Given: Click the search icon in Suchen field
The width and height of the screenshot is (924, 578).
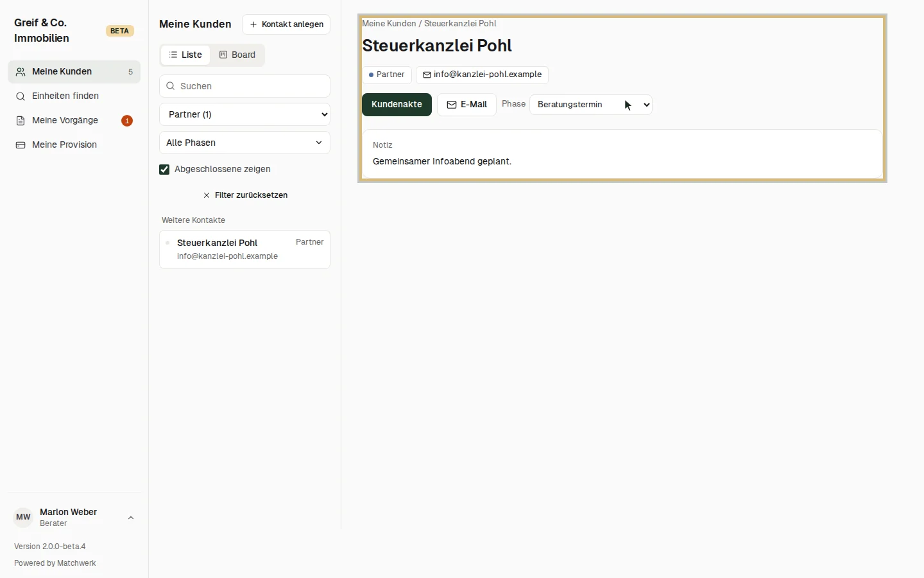Looking at the screenshot, I should tap(171, 86).
